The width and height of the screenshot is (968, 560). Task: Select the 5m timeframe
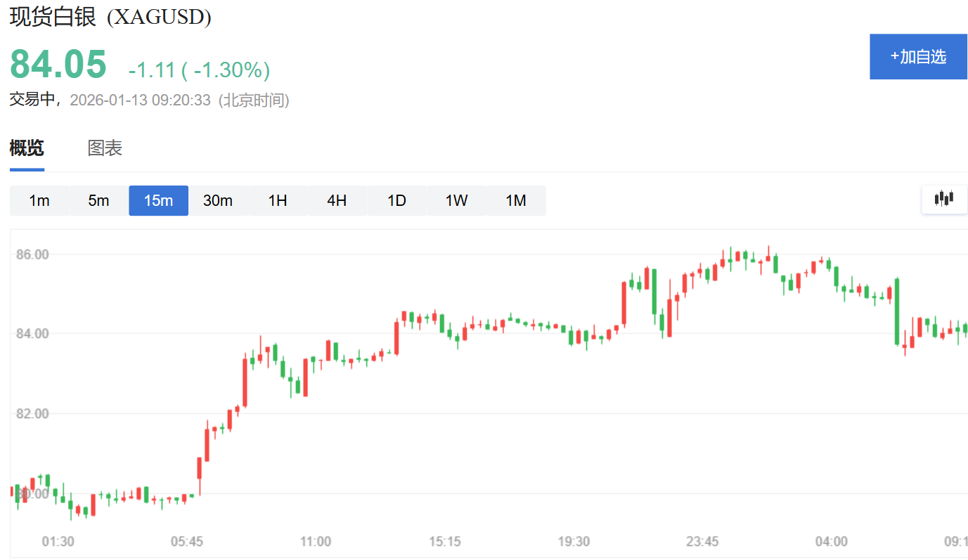98,201
